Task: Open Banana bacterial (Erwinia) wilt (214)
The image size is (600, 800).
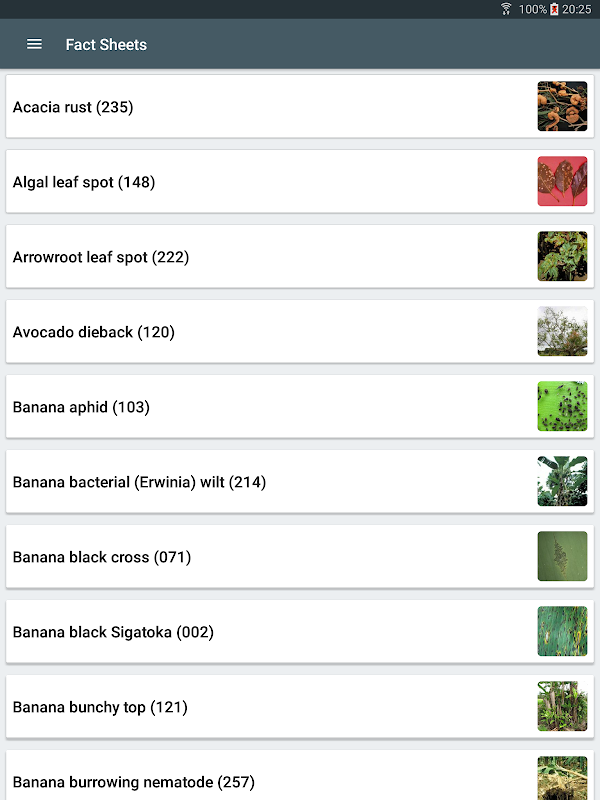Action: (300, 481)
